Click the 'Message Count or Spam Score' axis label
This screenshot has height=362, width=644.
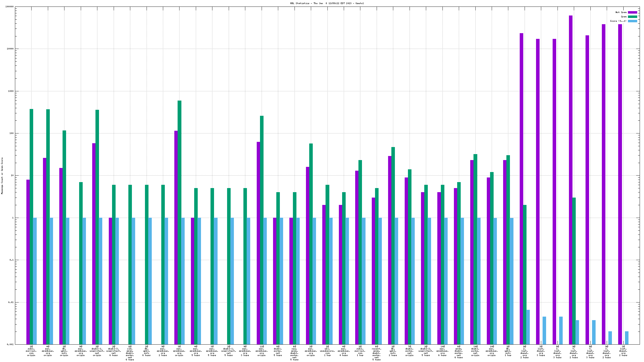point(2,176)
